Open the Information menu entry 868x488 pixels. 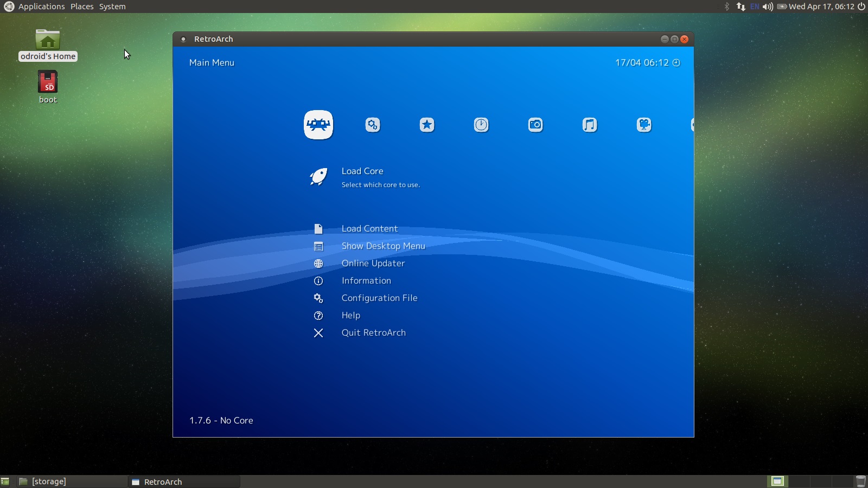(366, 281)
